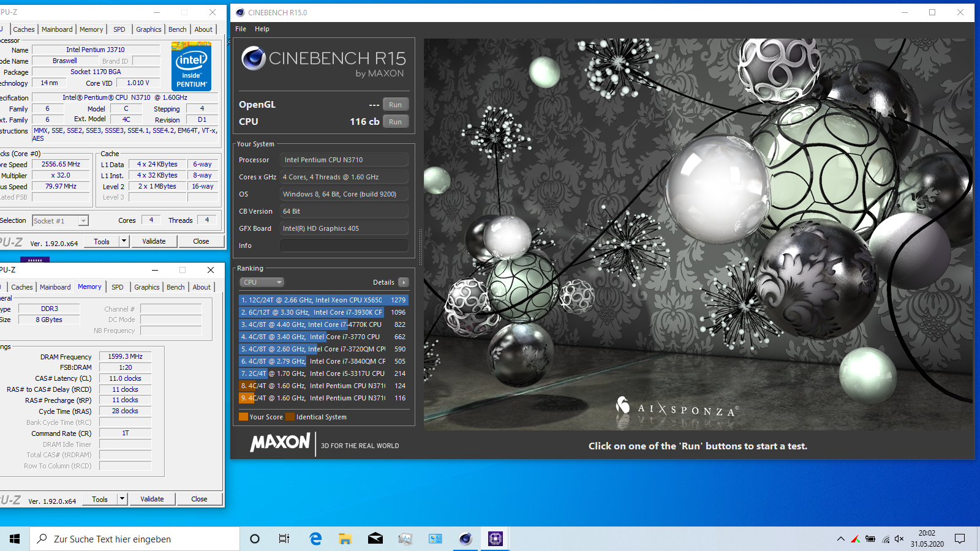Select ranking row 3 Core i7-4770K

pos(323,324)
